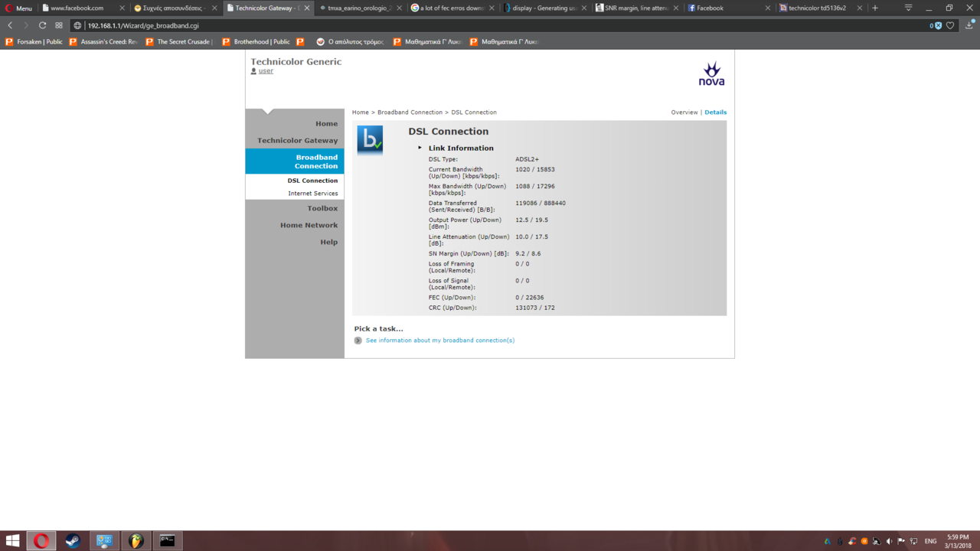Open the network tray icon
This screenshot has width=980, height=551.
click(x=913, y=541)
